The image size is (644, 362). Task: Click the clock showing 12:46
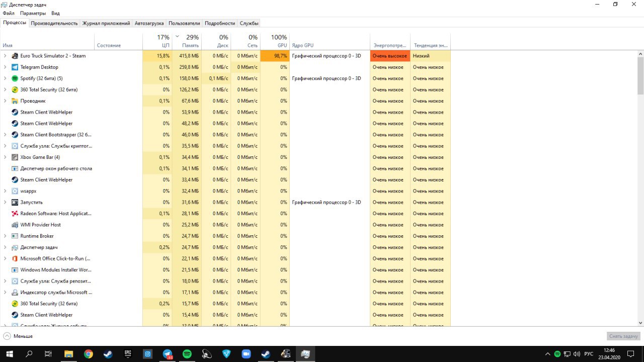tap(609, 354)
